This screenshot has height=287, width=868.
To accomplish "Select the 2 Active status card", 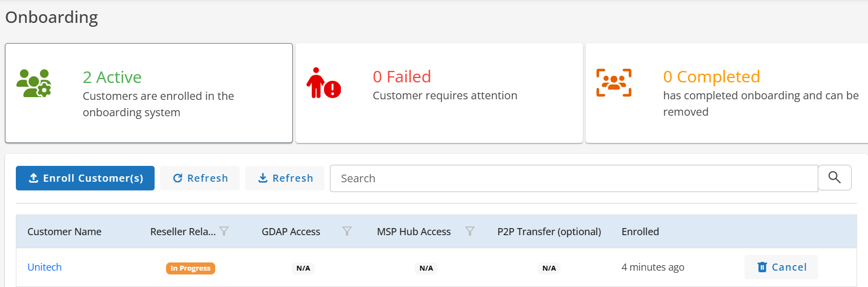I will (149, 93).
